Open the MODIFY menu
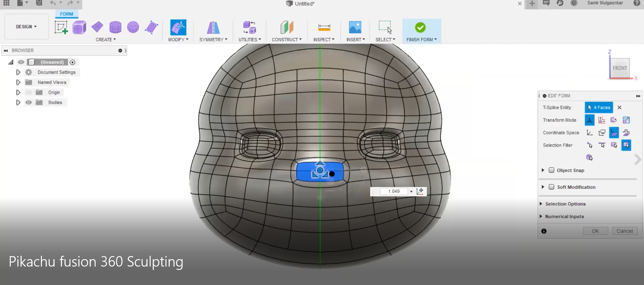644x285 pixels. coord(178,40)
